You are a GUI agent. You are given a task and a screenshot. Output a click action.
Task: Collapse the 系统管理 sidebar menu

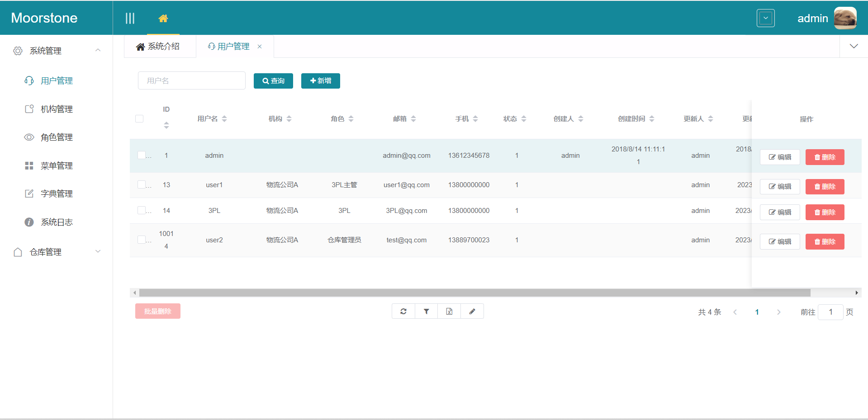(98, 50)
